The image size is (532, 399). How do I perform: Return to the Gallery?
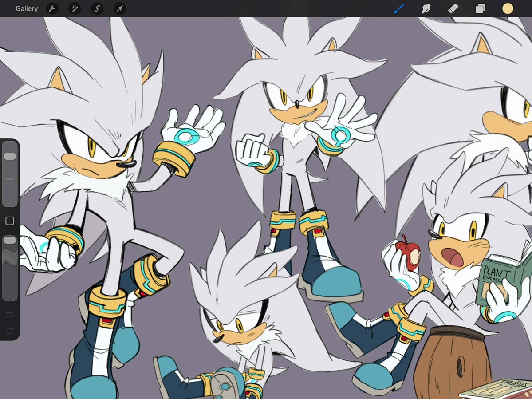(26, 8)
